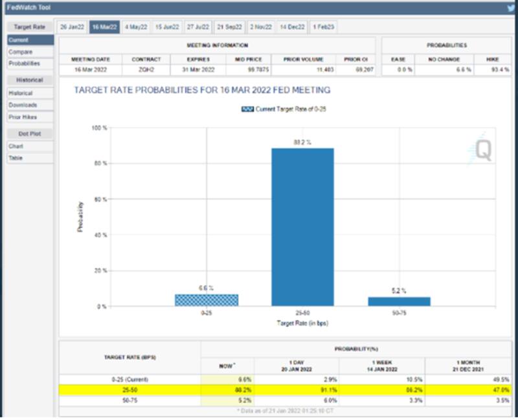Viewport: 518px width, 420px height.
Task: Select the 26 Jan22 meeting tab
Action: tap(71, 27)
